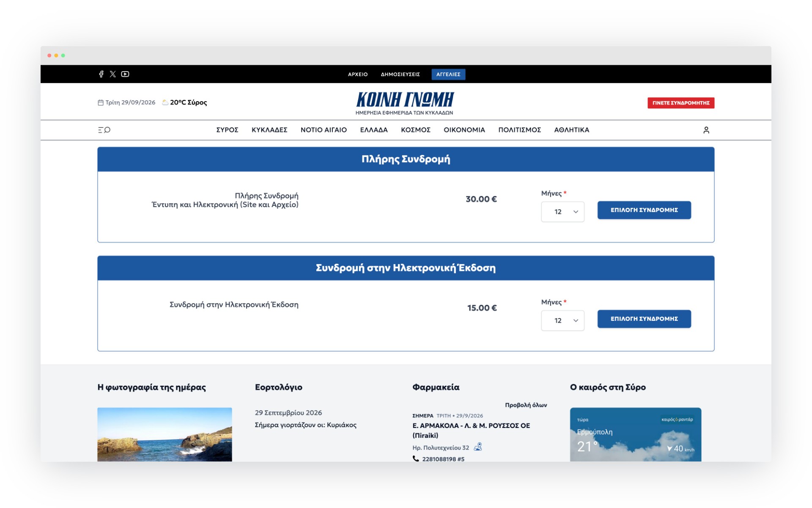Open the Facebook social icon
The height and width of the screenshot is (508, 812).
pos(101,74)
